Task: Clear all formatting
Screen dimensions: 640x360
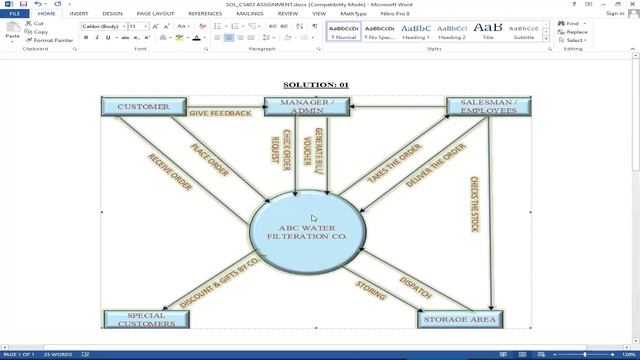Action: point(202,26)
